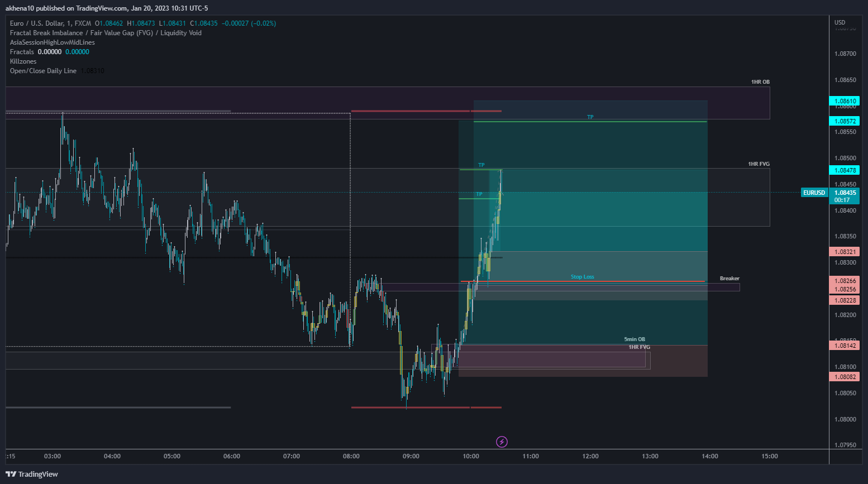Select the Breaker zone label
Image resolution: width=868 pixels, height=484 pixels.
[x=729, y=279]
